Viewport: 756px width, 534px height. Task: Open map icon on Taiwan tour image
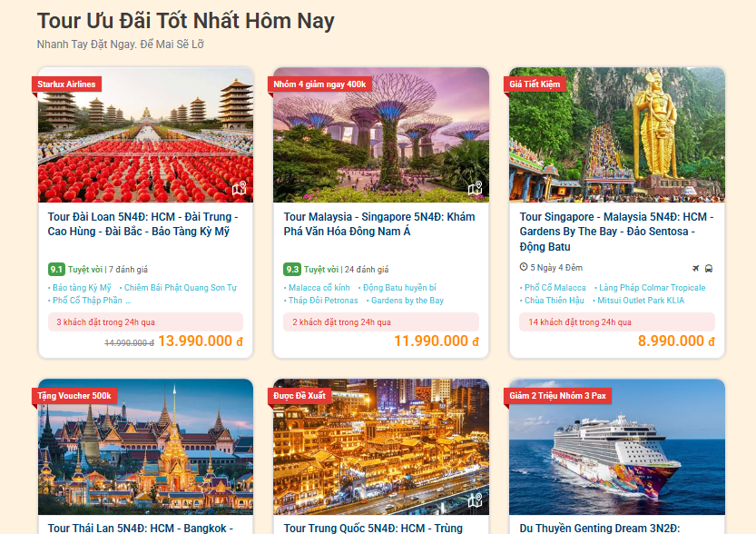pos(240,188)
